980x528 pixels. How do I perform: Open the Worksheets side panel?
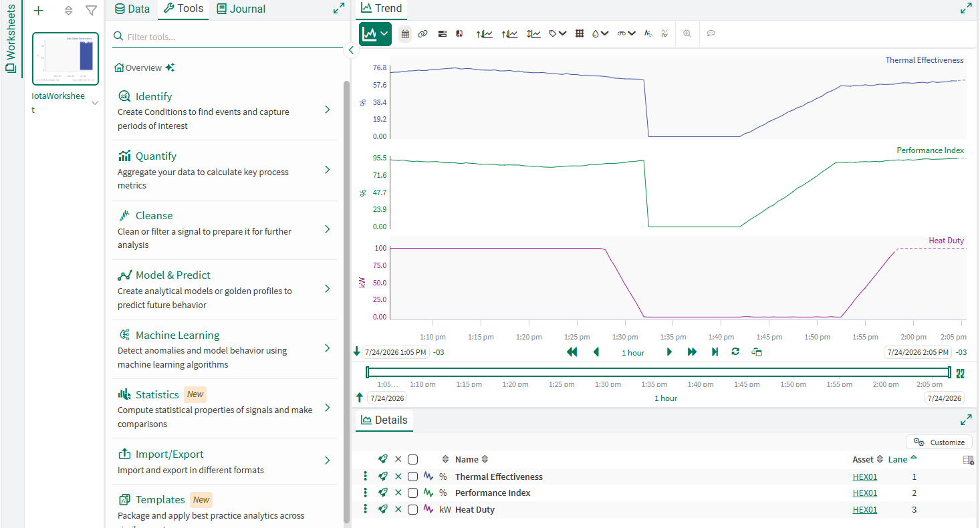coord(11,40)
